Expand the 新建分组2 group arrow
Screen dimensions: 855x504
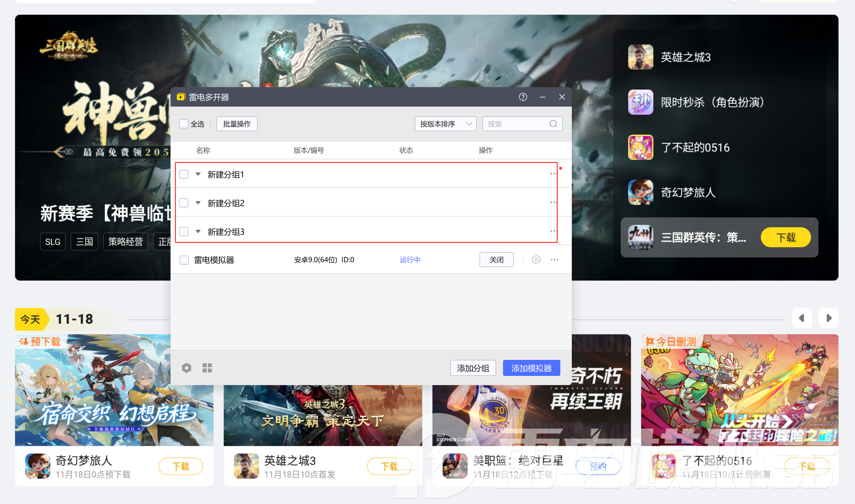pyautogui.click(x=198, y=202)
